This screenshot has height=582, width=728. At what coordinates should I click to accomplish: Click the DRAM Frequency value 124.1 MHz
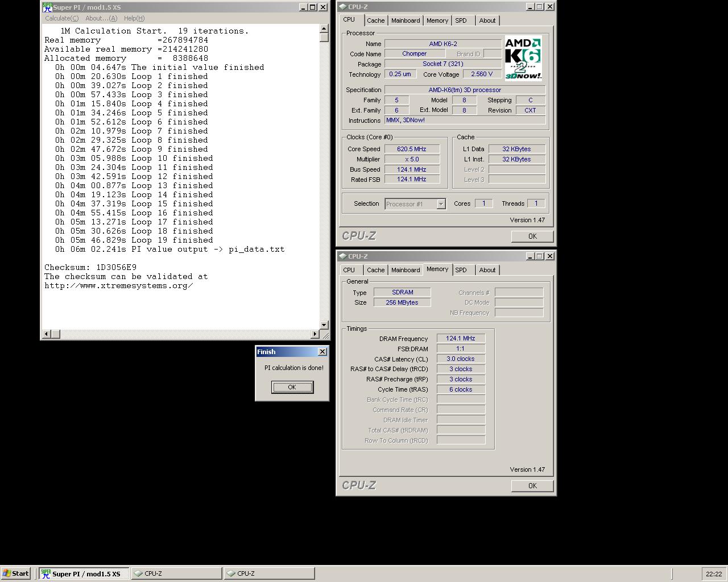pyautogui.click(x=461, y=338)
